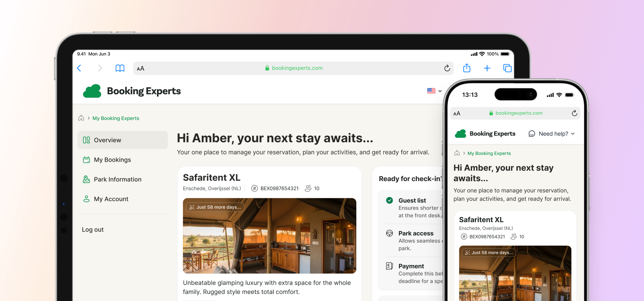Toggle the Guest list green checkmark
Viewport: 644px width, 301px height.
click(389, 200)
